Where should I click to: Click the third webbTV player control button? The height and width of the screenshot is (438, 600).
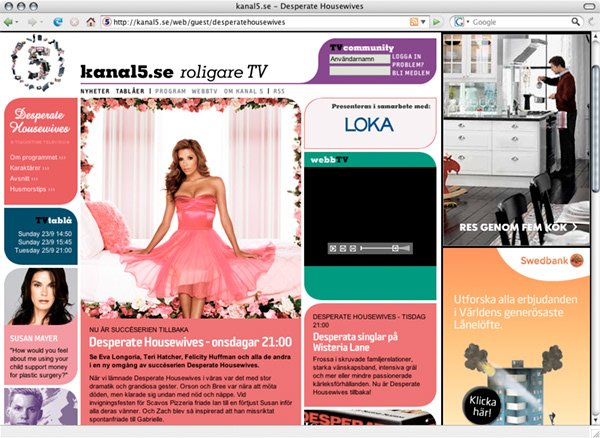point(353,248)
